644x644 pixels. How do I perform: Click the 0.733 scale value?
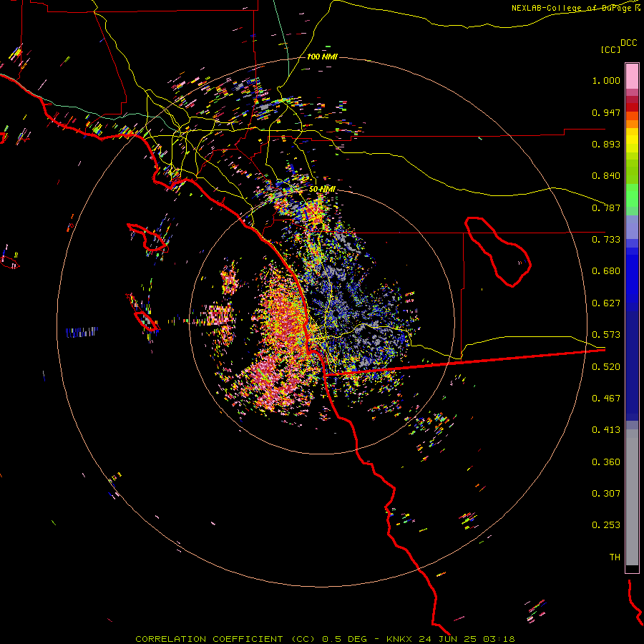pos(606,240)
